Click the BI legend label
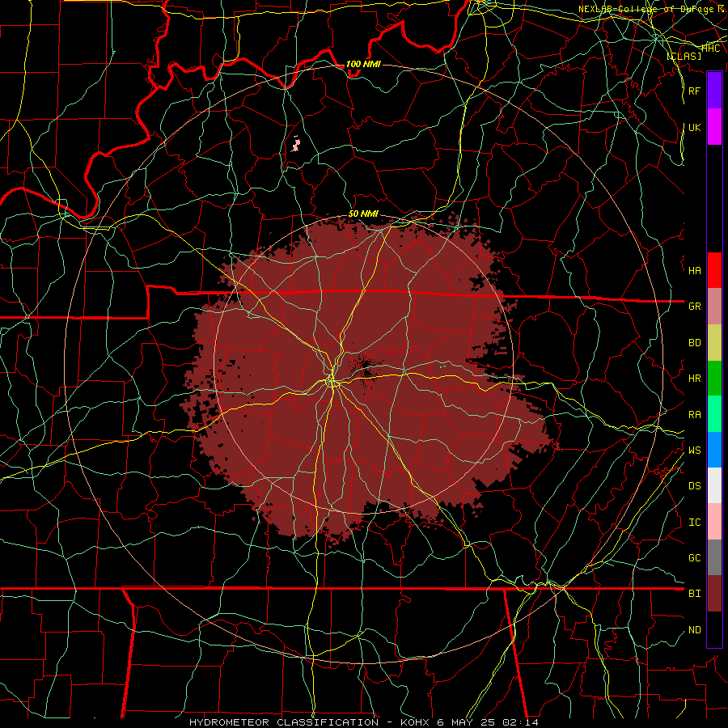Screen dimensions: 728x728 click(694, 594)
